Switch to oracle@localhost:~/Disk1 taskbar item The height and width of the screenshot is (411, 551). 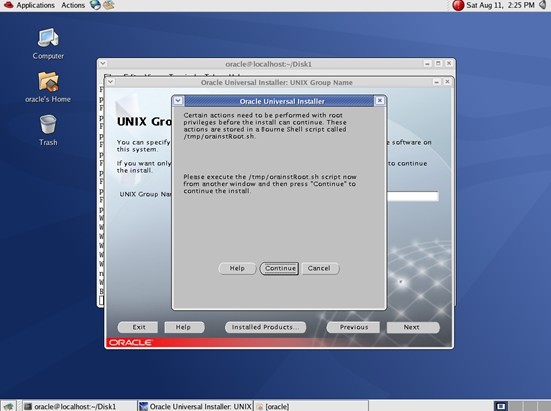pos(79,406)
